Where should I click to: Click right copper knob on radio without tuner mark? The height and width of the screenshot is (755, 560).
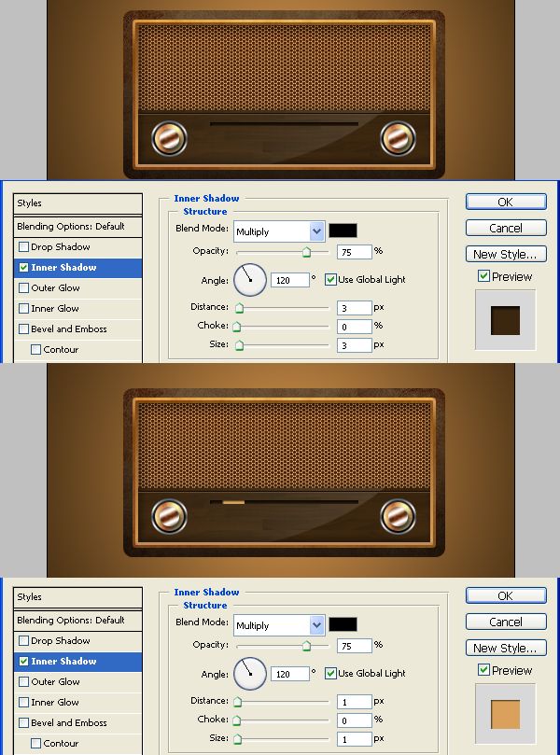coord(398,138)
